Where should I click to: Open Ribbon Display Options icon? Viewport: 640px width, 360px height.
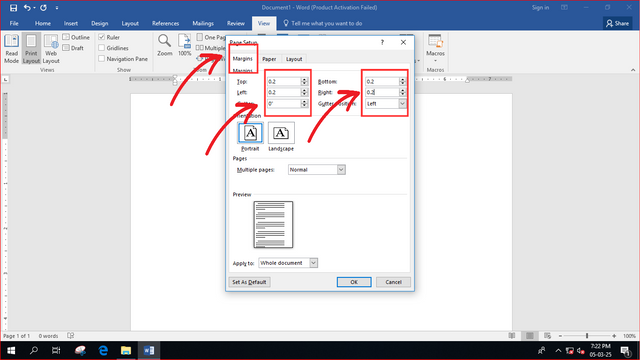(564, 7)
